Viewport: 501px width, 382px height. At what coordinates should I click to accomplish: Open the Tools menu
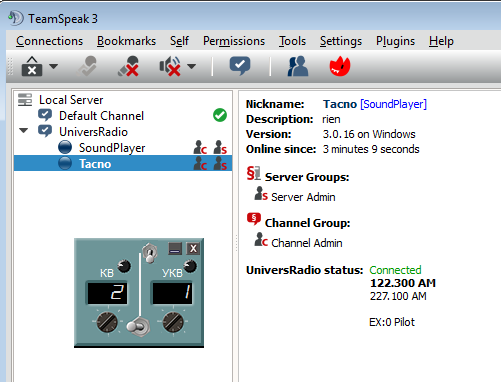coord(292,41)
